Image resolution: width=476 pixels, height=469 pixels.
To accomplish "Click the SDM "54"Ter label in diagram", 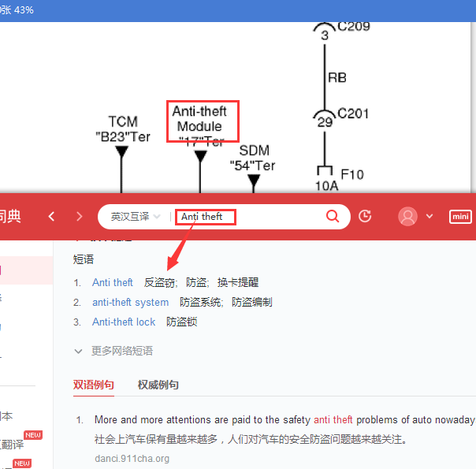I will tap(252, 158).
